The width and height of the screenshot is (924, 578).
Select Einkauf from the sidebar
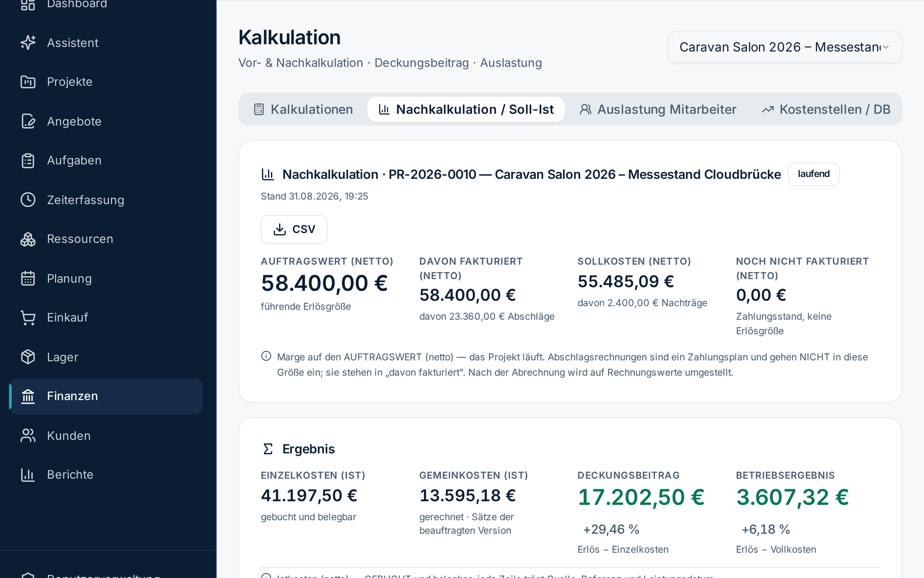point(106,318)
